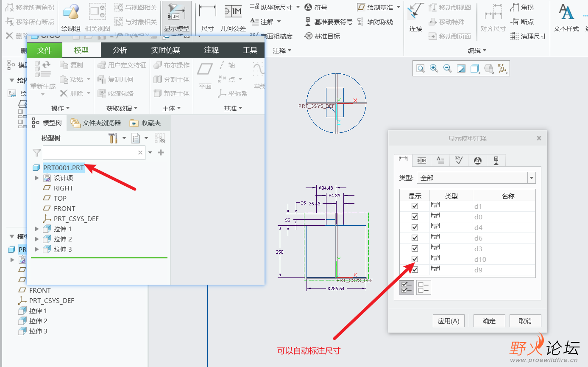Screen dimensions: 588x367
Task: Uncheck the display checkbox for d9
Action: (x=415, y=269)
